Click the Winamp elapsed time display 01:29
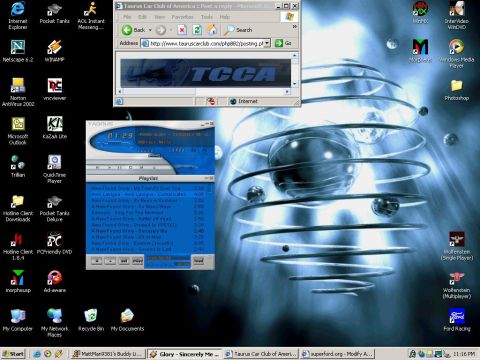 pos(119,135)
